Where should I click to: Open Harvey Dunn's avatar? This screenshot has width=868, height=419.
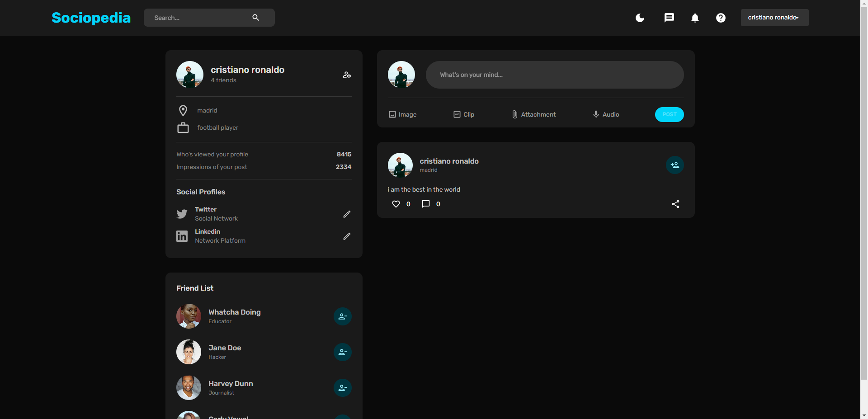coord(189,387)
